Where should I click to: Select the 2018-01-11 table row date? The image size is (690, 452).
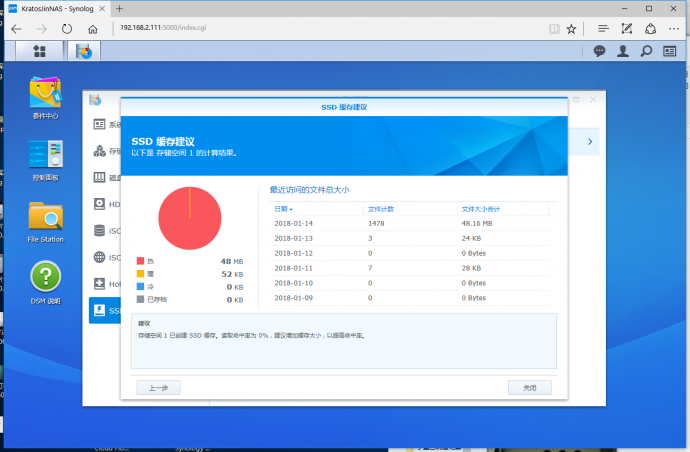point(294,268)
